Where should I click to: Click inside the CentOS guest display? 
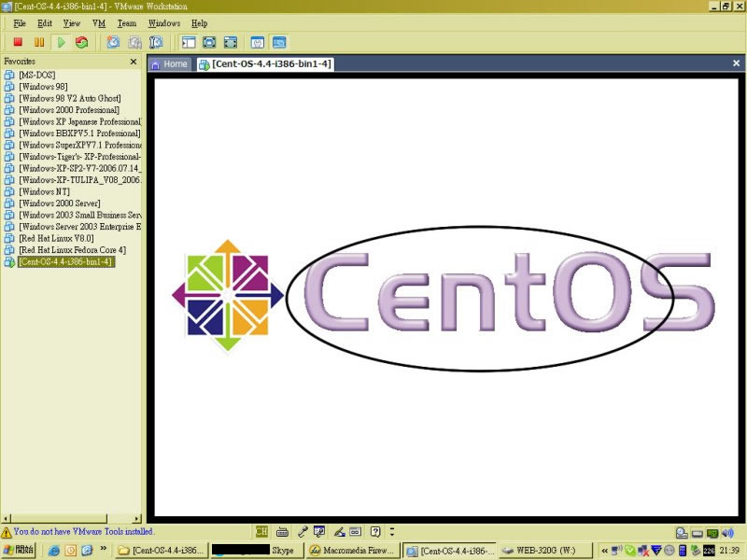point(446,298)
